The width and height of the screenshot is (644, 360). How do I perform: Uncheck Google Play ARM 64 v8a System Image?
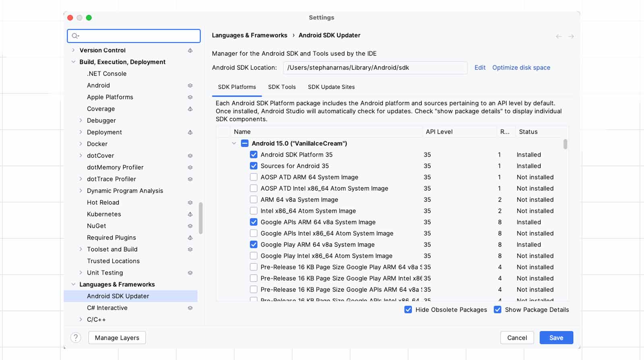point(254,244)
